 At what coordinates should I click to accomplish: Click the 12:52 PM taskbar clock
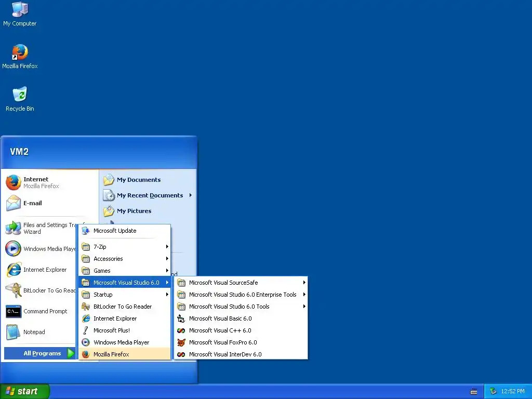pyautogui.click(x=513, y=392)
